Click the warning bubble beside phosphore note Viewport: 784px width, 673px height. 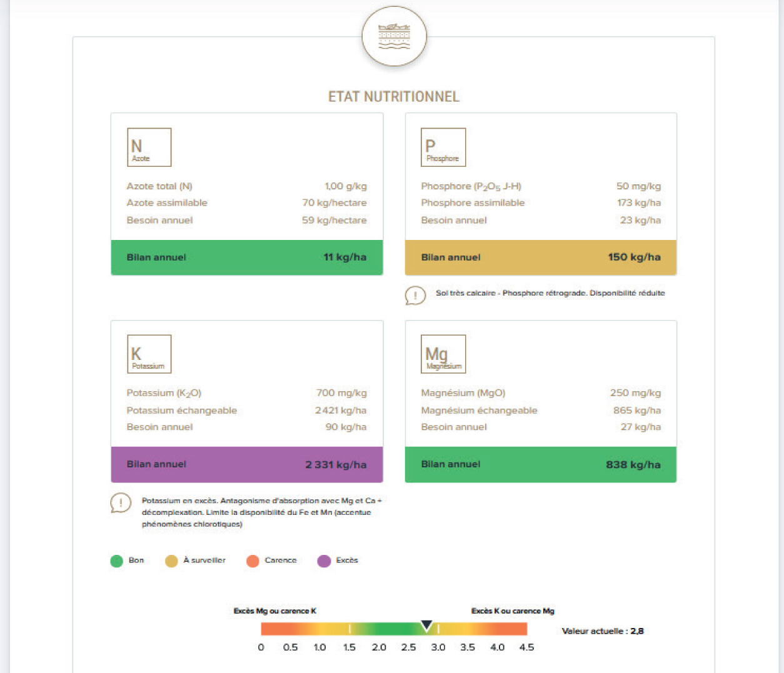415,295
